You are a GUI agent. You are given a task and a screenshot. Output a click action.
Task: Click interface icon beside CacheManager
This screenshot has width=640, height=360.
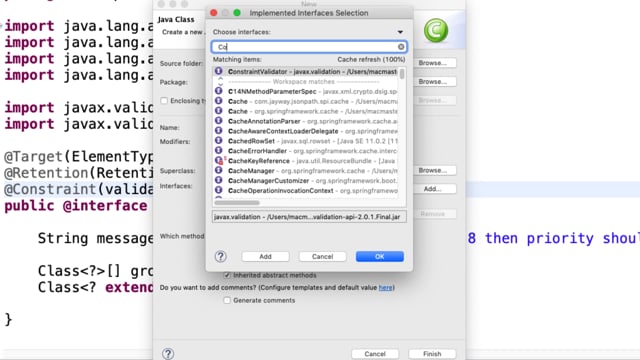pos(219,170)
